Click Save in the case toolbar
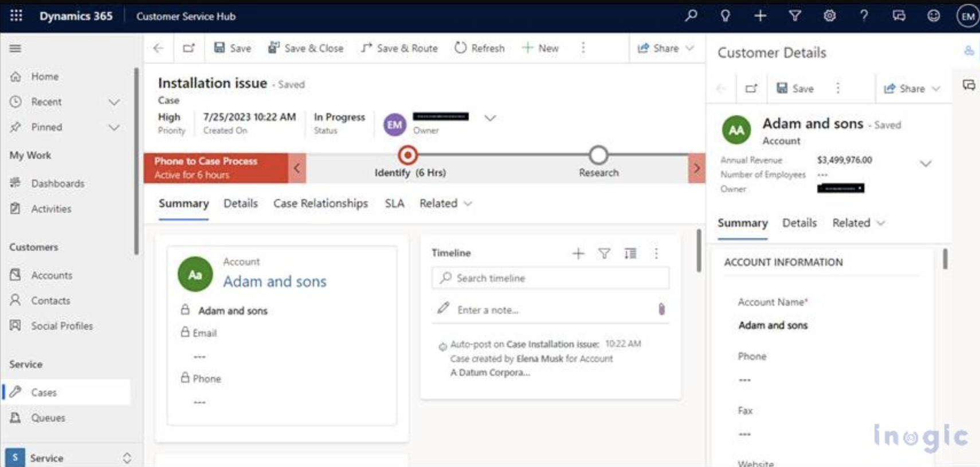Image resolution: width=980 pixels, height=467 pixels. point(232,48)
